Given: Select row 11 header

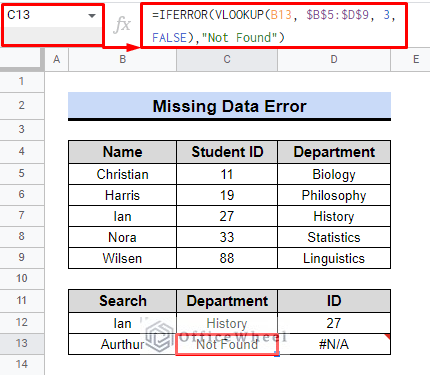Looking at the screenshot, I should 22,301.
